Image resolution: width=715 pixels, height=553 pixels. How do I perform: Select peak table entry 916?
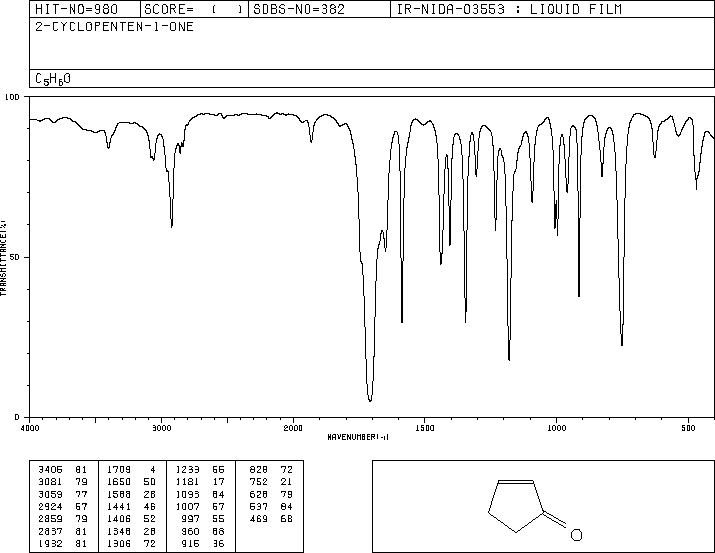pyautogui.click(x=190, y=544)
